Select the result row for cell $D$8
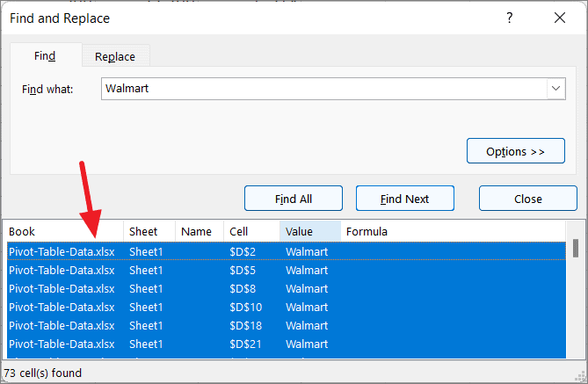Viewport: 588px width, 384px height. click(x=287, y=288)
